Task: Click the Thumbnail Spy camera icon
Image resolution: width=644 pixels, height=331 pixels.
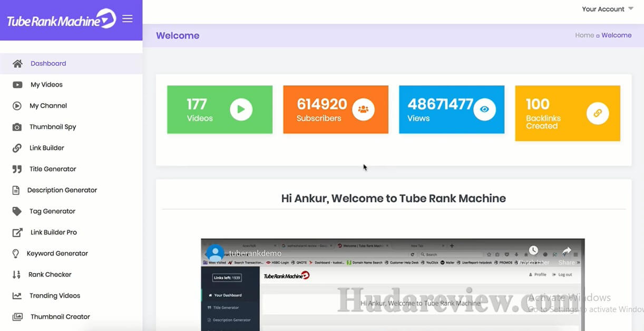Action: 17,127
